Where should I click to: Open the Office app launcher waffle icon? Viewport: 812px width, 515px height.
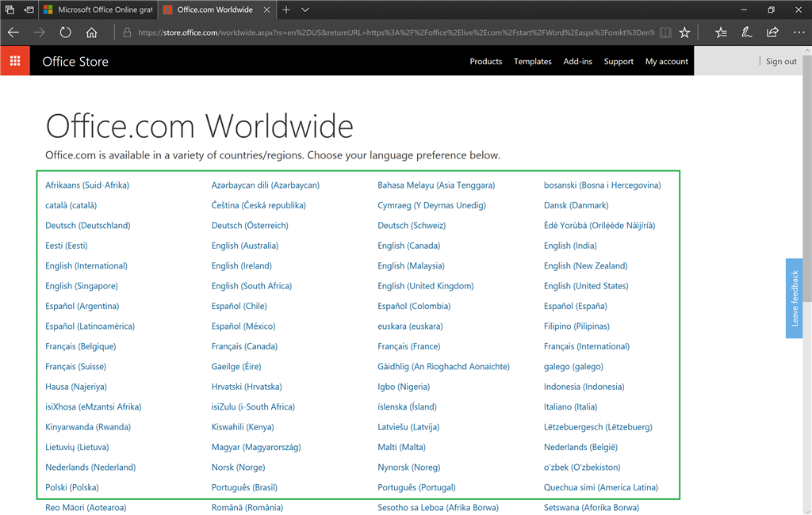tap(15, 61)
